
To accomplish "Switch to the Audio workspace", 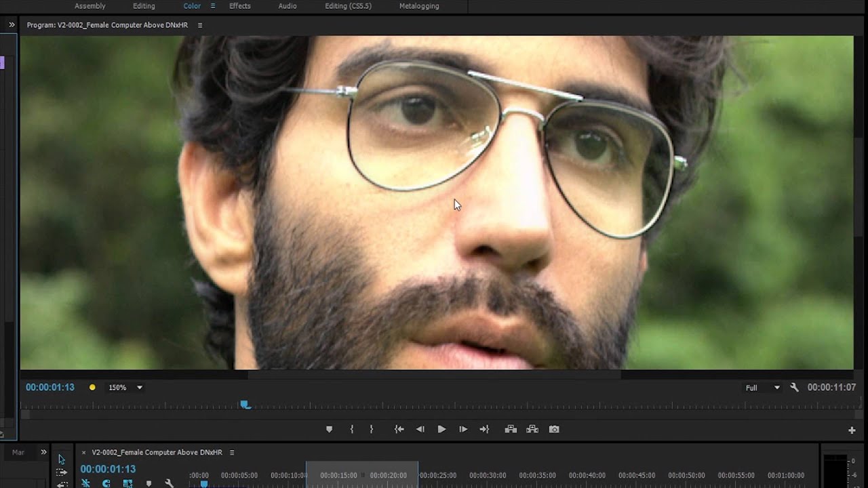I will click(x=288, y=6).
